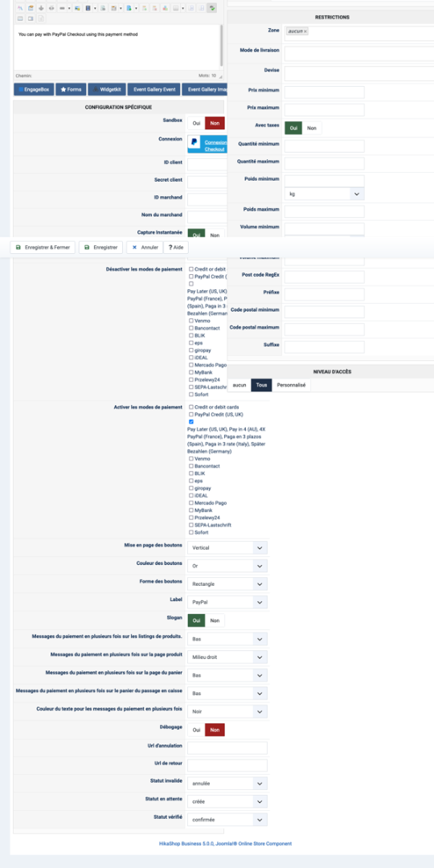Screen dimensions: 434x868
Task: Check Mercado Pago under Activer les modes de paiement
Action: 191,502
